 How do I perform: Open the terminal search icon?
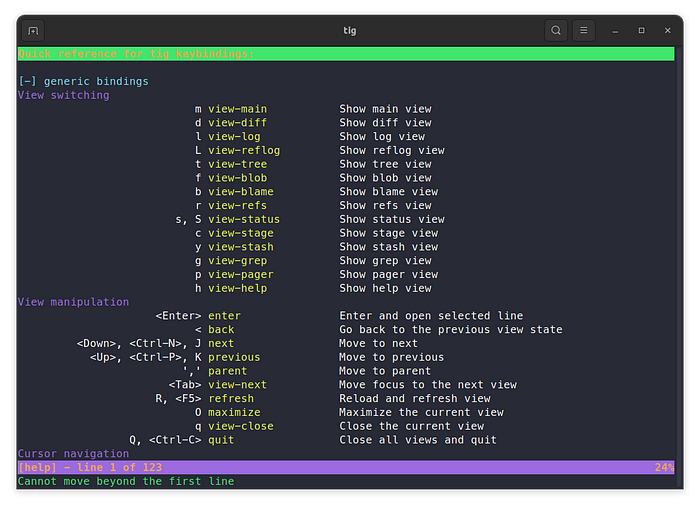coord(555,30)
